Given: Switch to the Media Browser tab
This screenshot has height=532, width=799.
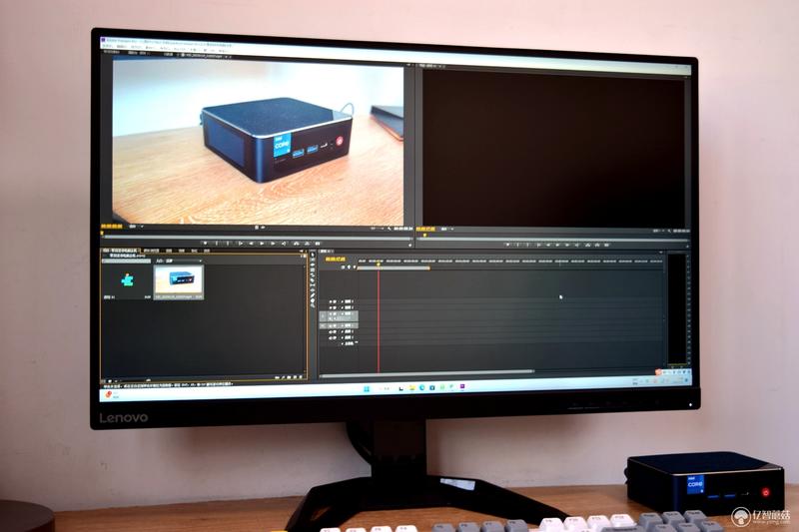Looking at the screenshot, I should (x=151, y=251).
